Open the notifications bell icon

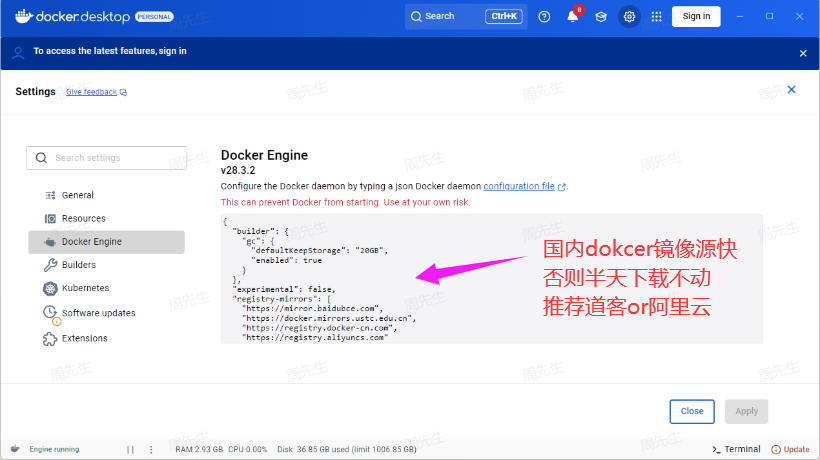pyautogui.click(x=573, y=17)
